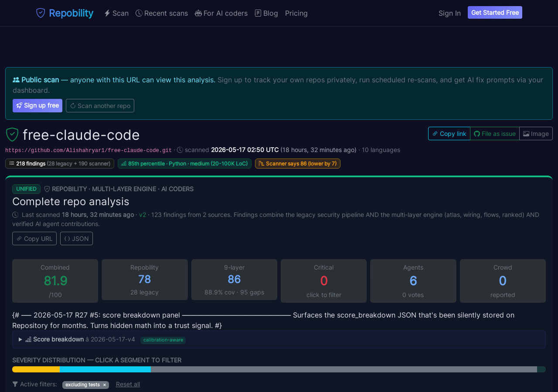
Task: Click the Scanner says 86 badge
Action: point(298,163)
